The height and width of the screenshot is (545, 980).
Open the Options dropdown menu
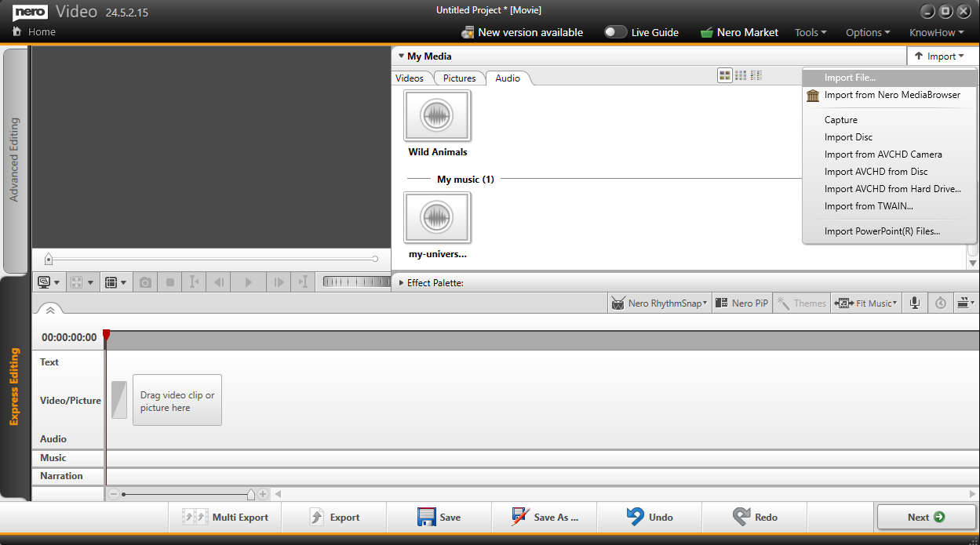868,32
